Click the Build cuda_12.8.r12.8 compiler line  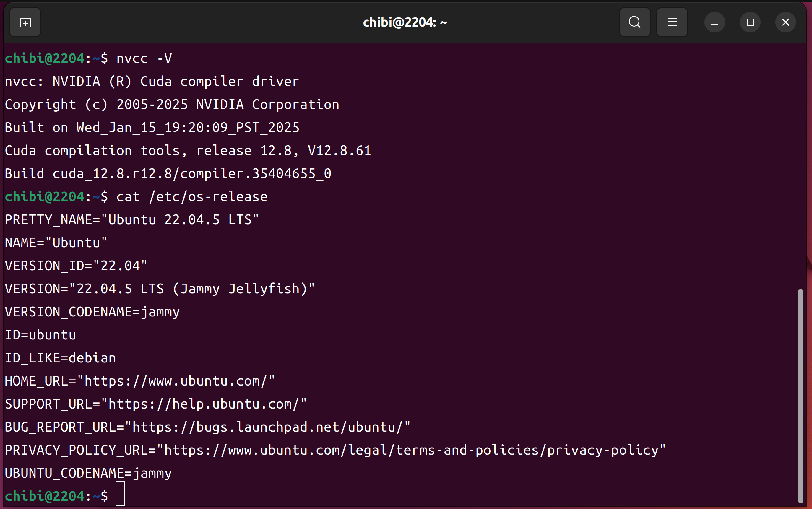(x=168, y=174)
